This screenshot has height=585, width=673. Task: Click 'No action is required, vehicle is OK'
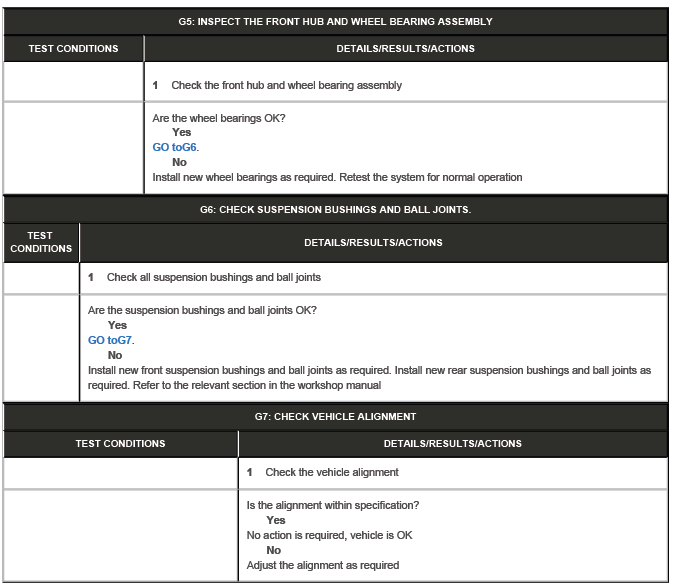pyautogui.click(x=329, y=535)
